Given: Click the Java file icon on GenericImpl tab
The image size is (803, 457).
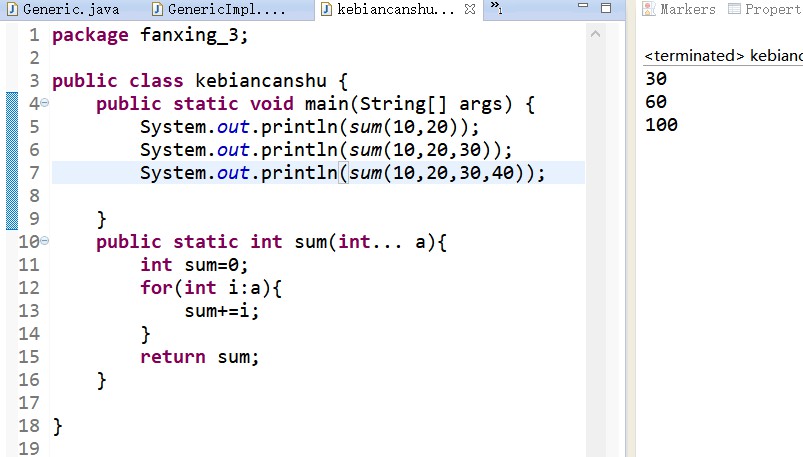Looking at the screenshot, I should 158,9.
